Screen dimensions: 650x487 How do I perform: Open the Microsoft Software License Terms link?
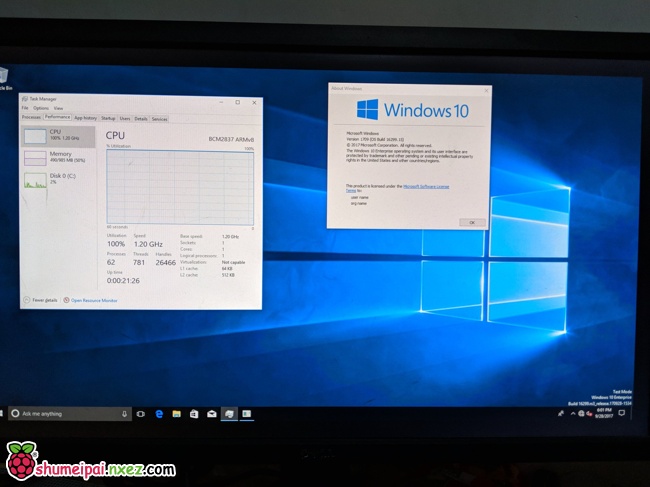click(x=426, y=187)
